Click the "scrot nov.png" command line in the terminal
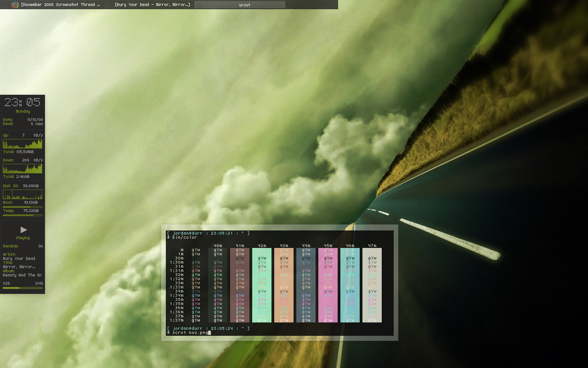588x368 pixels. pyautogui.click(x=190, y=332)
